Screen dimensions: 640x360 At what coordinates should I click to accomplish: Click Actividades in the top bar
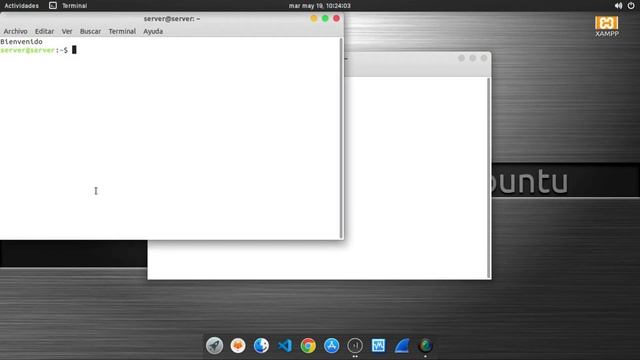coord(22,6)
